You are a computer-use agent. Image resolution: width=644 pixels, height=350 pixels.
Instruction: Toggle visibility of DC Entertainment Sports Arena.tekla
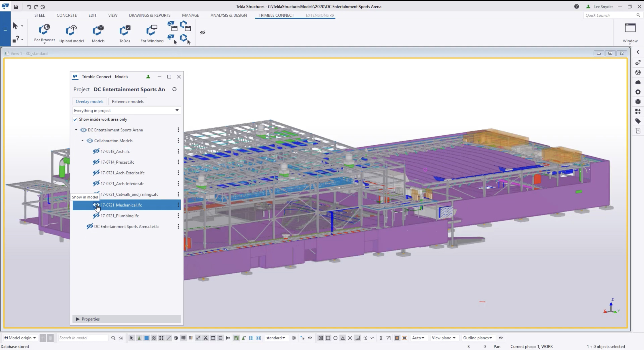pyautogui.click(x=90, y=226)
